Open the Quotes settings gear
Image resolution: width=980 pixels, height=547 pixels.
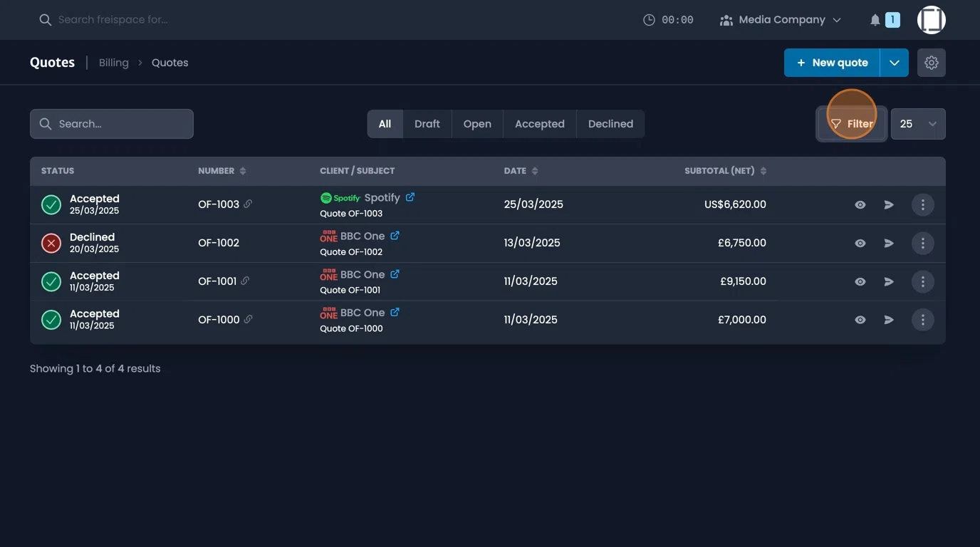[931, 62]
